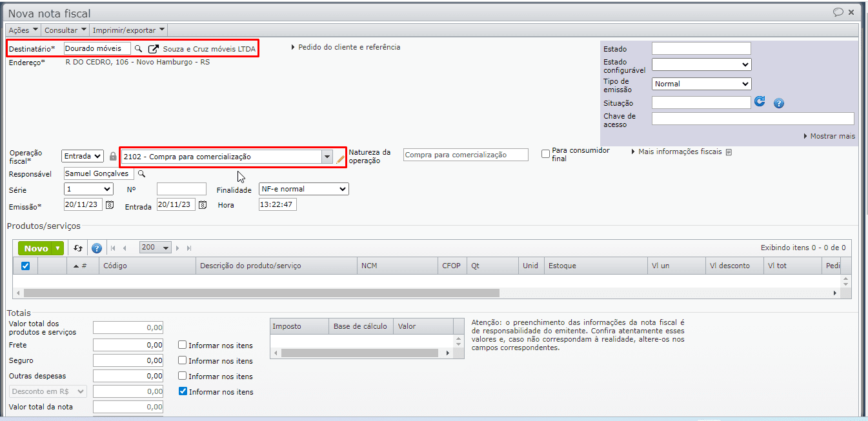Click the Natureza da operação field

(466, 155)
